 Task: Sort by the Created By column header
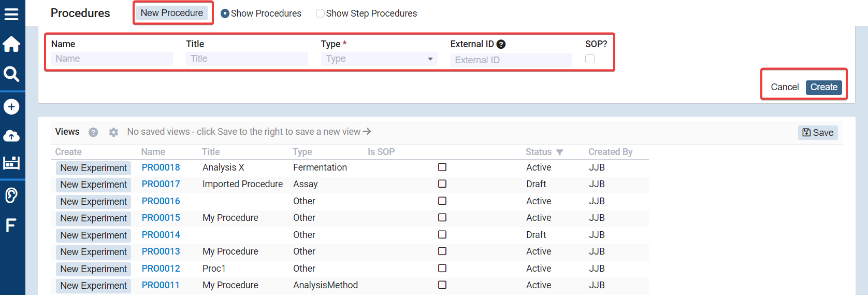coord(610,152)
